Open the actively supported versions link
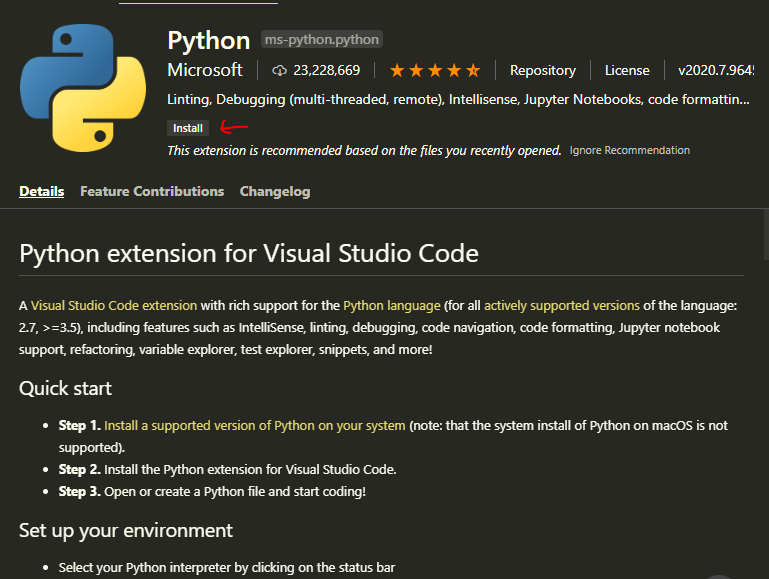The image size is (769, 579). (562, 305)
